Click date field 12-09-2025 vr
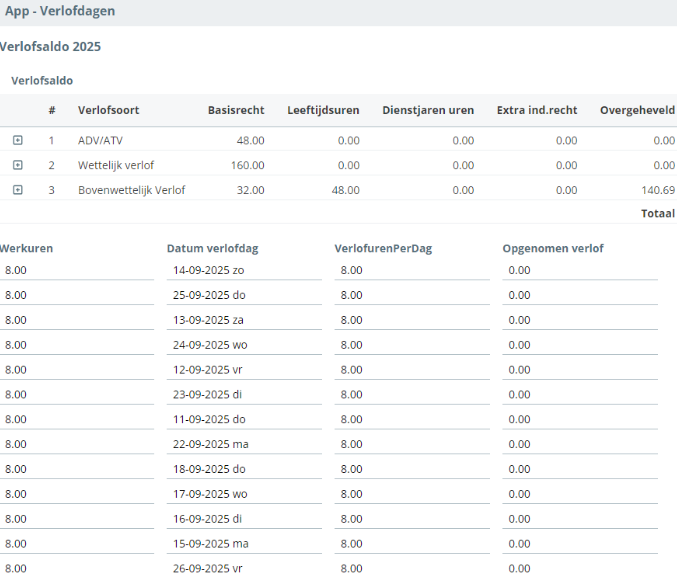The height and width of the screenshot is (575, 677). pos(244,370)
